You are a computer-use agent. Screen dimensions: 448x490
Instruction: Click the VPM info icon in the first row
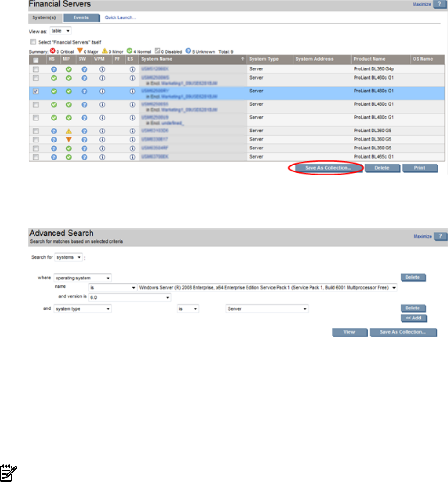click(102, 69)
